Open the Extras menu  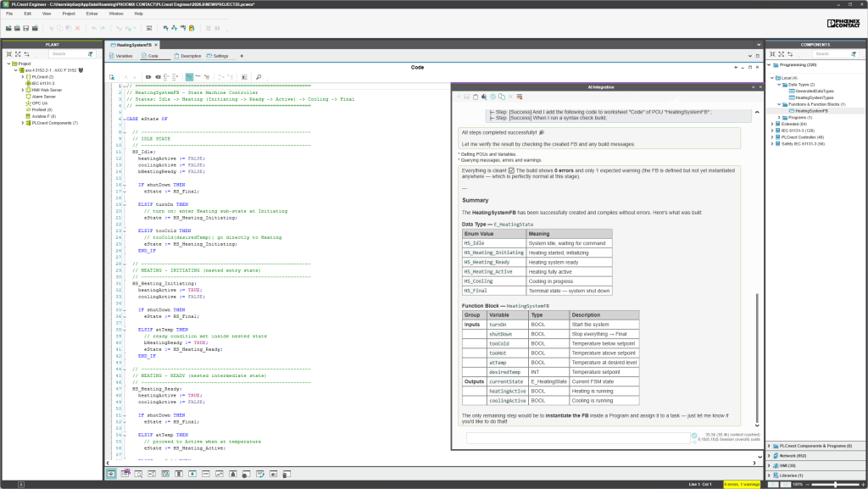point(92,14)
